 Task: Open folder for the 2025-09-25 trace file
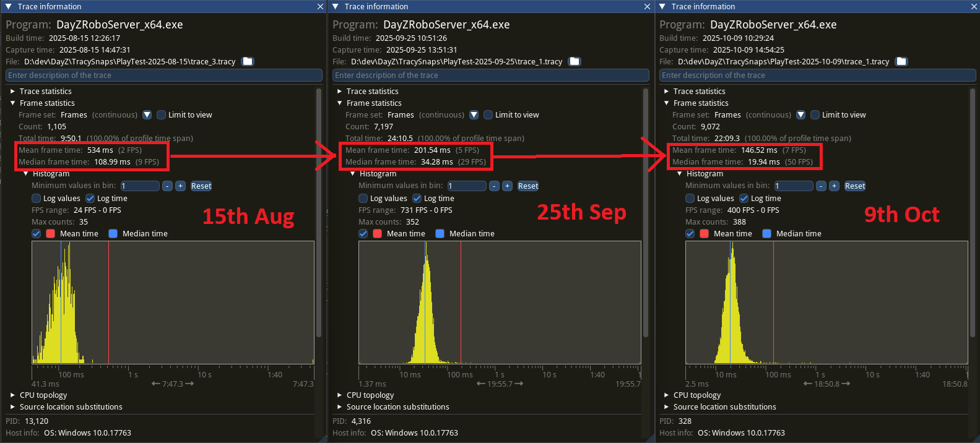pyautogui.click(x=575, y=61)
